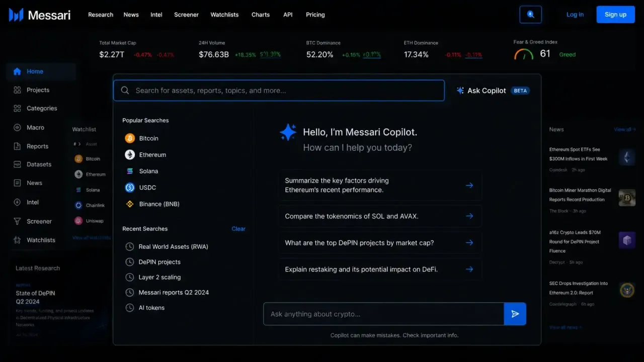This screenshot has width=644, height=362.
Task: Choose the restaking and DeFi prompt
Action: [x=380, y=269]
